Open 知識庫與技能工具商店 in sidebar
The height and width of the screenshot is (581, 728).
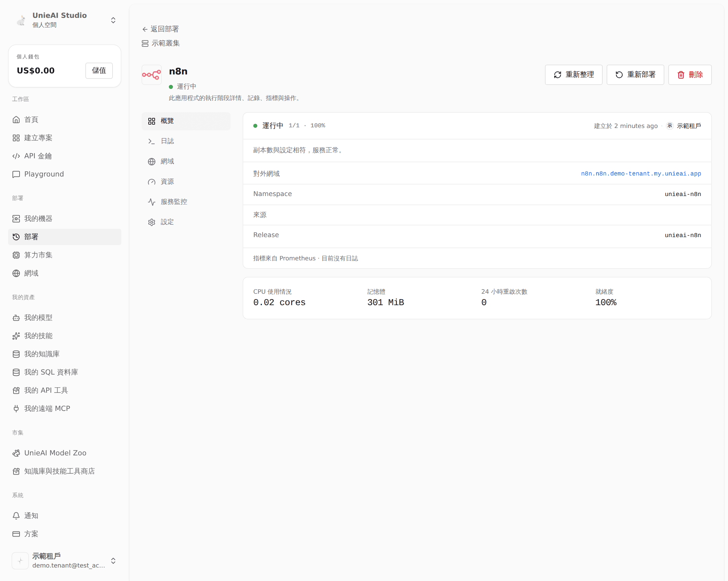[x=64, y=471]
